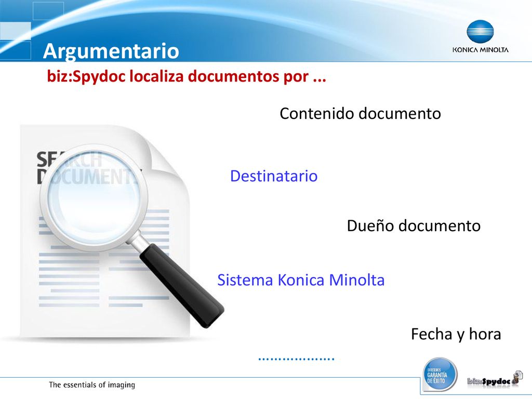Click the Konica Minolta globe logo
The image size is (532, 399).
click(480, 32)
